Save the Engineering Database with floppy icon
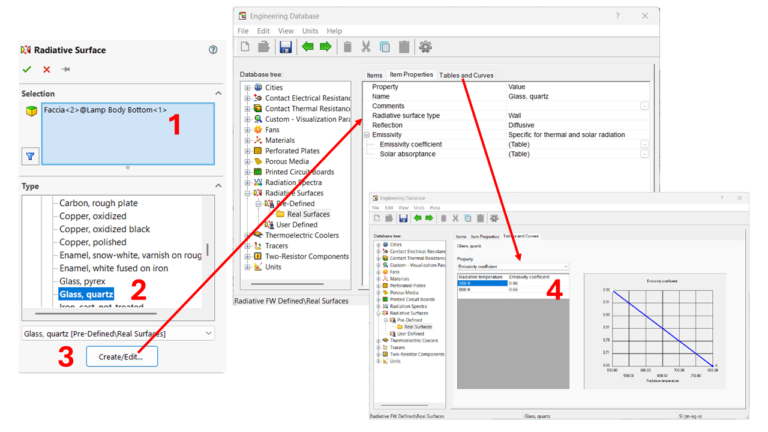Viewport: 768px width, 432px height. pyautogui.click(x=286, y=47)
